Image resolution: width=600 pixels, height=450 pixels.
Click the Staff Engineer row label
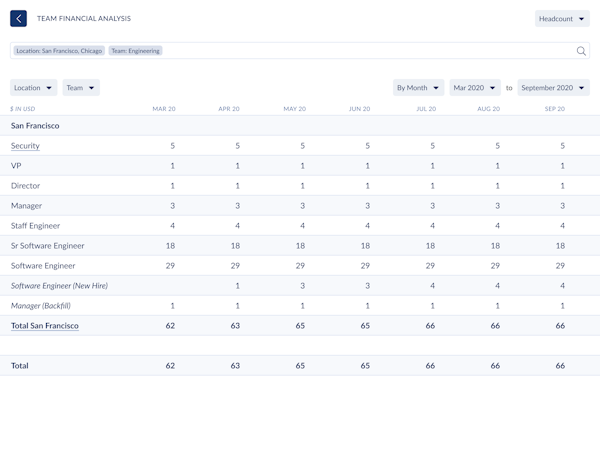(x=35, y=226)
